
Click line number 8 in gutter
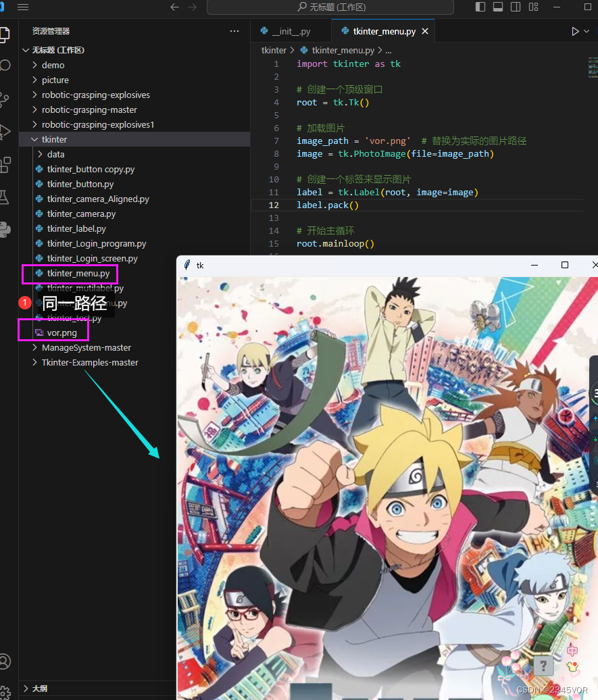click(x=276, y=154)
